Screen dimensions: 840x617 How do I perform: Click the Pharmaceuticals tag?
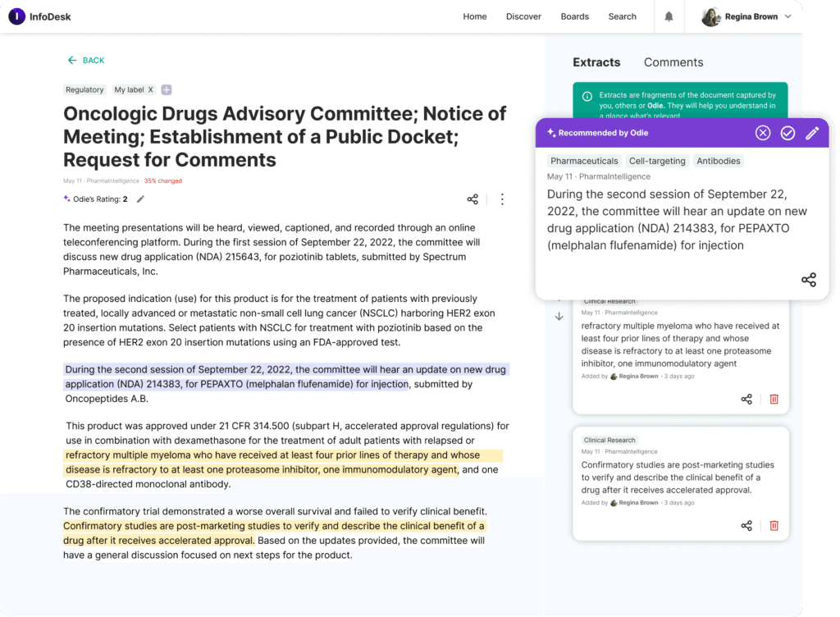pyautogui.click(x=584, y=161)
